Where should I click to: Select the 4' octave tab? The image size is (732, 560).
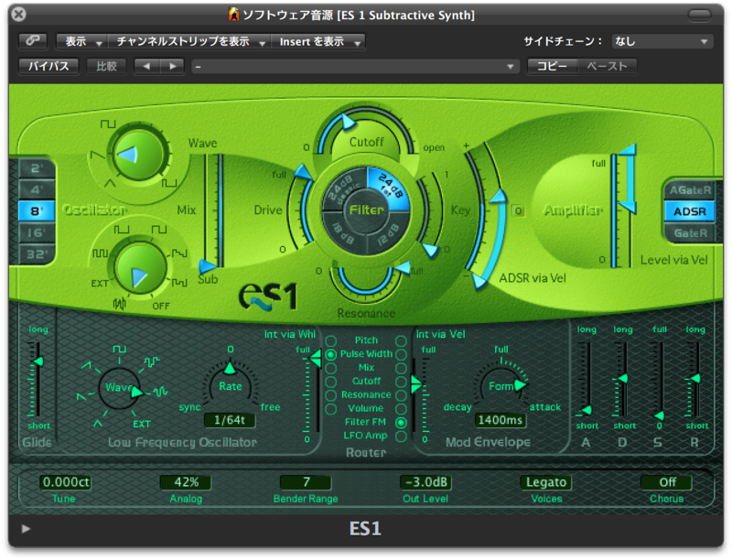click(x=37, y=190)
